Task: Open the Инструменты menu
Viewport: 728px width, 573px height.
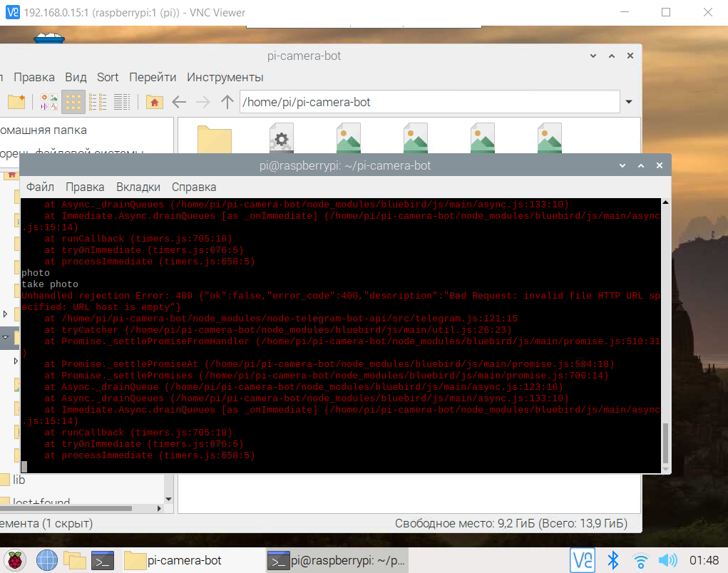Action: point(225,77)
